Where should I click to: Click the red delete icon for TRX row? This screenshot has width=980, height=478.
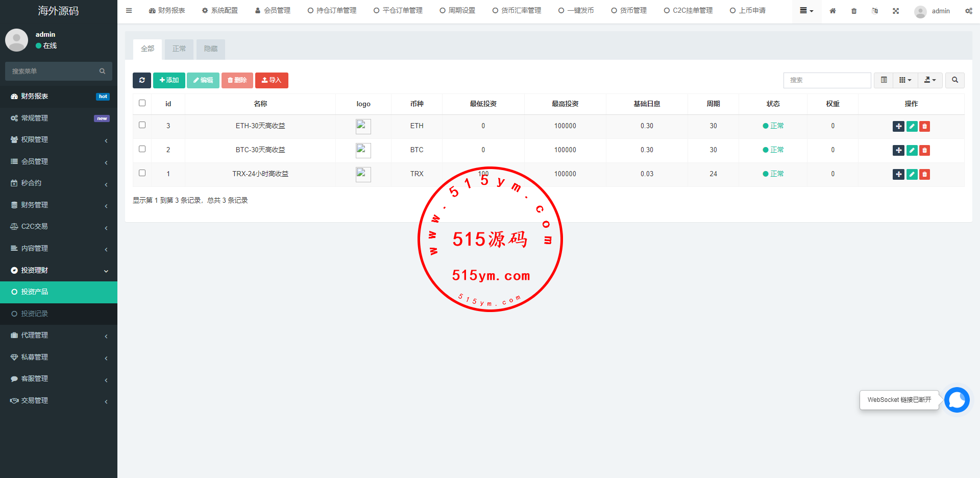924,174
